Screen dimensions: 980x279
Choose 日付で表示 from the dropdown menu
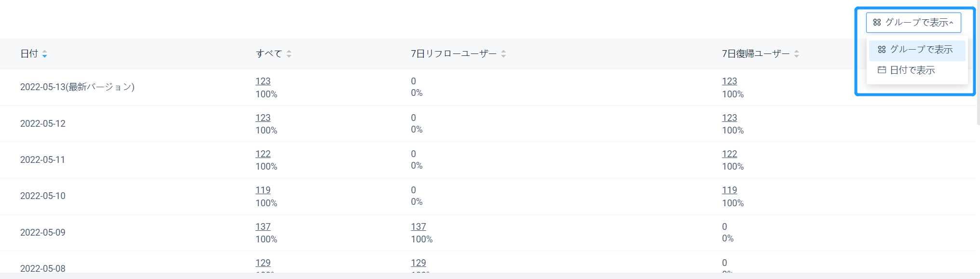[912, 70]
